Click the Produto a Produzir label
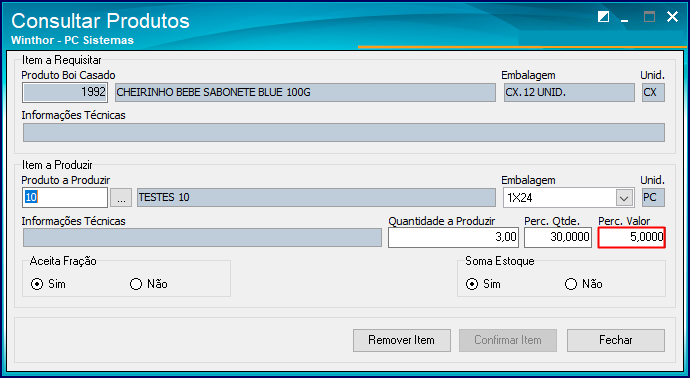 click(x=66, y=180)
